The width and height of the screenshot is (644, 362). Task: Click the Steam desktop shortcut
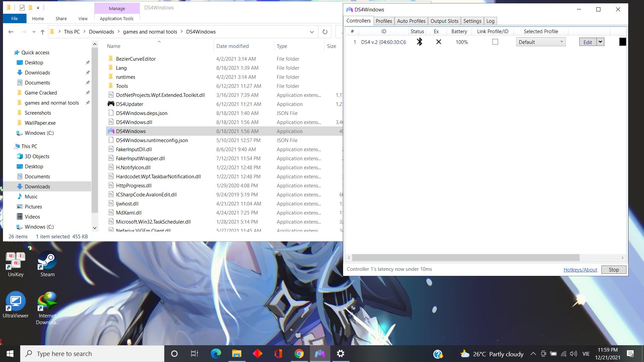click(x=47, y=265)
